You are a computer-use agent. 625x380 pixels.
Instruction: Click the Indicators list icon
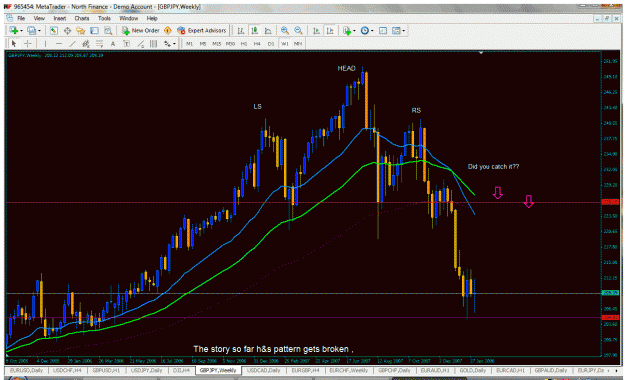[347, 30]
